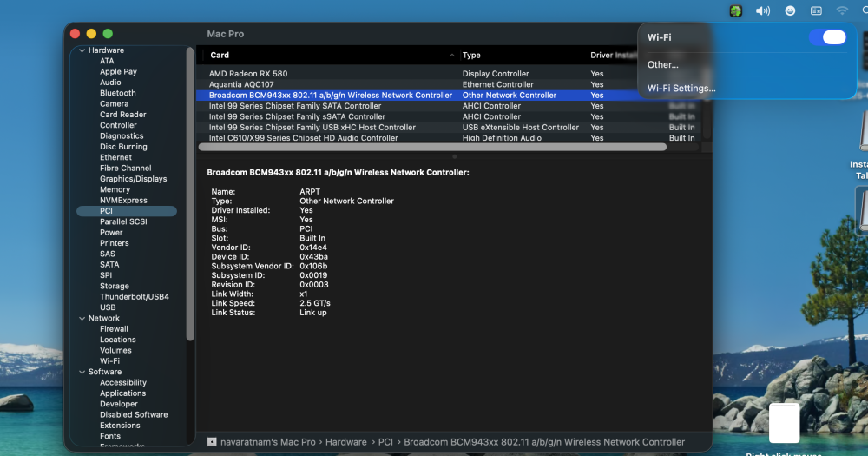The image size is (868, 456).
Task: Select Printers in the sidebar
Action: tap(114, 243)
